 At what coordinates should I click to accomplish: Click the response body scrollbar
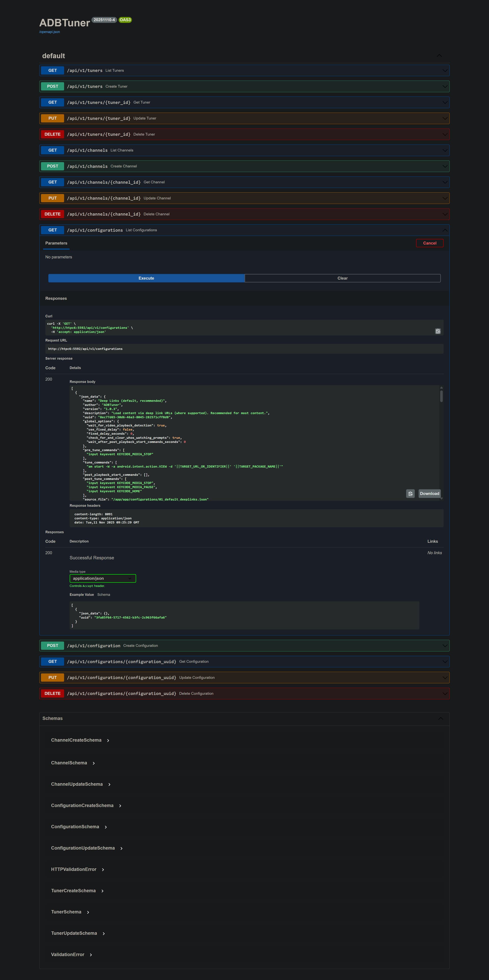pyautogui.click(x=441, y=396)
